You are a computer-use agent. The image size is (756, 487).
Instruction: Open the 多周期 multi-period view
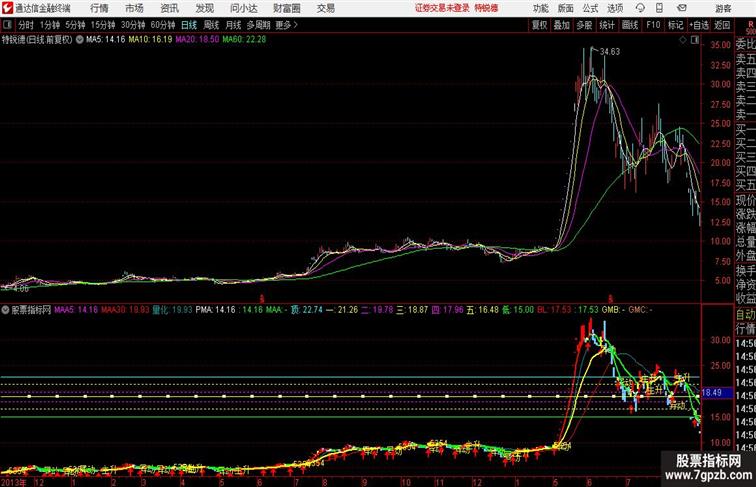pyautogui.click(x=258, y=25)
